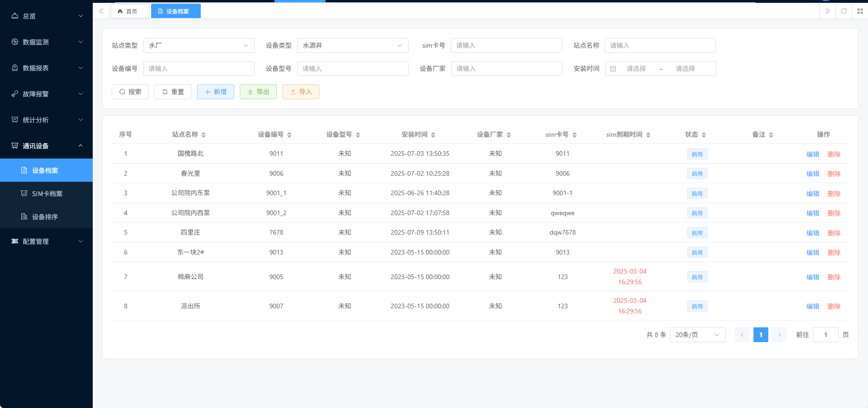Open the 20条/页 page size dropdown

click(697, 335)
